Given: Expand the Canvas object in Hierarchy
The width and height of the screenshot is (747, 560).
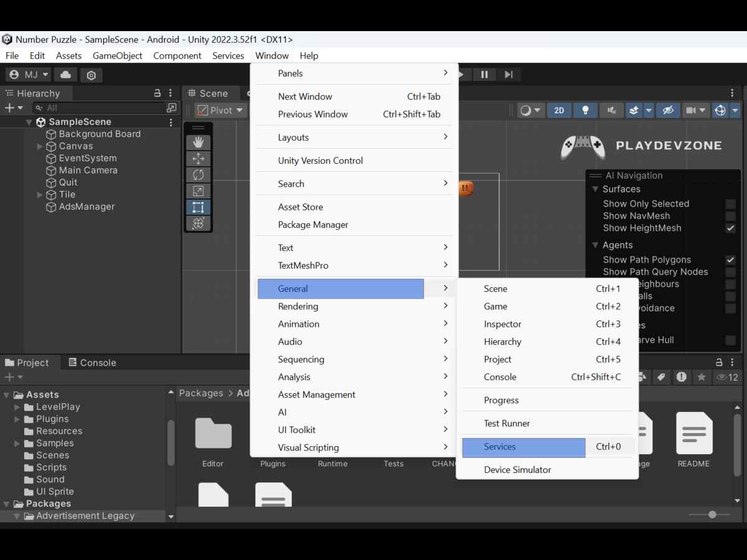Looking at the screenshot, I should 40,146.
